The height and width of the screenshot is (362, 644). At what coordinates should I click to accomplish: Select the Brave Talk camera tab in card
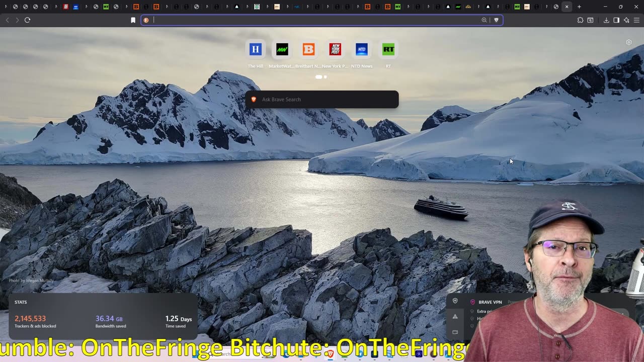(455, 332)
